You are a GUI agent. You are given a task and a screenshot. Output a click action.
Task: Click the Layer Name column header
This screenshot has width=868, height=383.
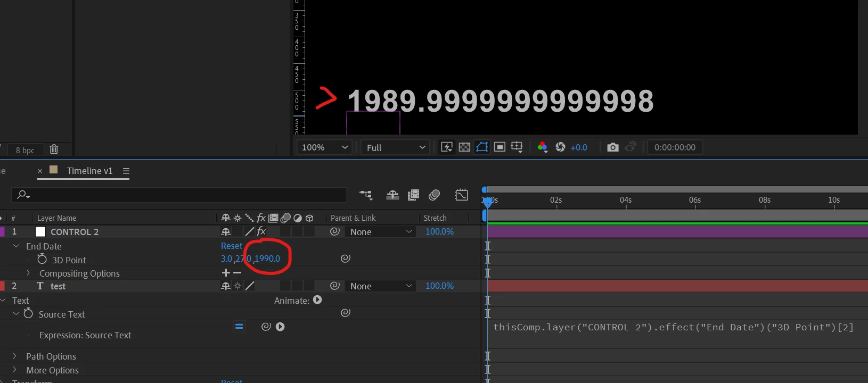coord(56,218)
